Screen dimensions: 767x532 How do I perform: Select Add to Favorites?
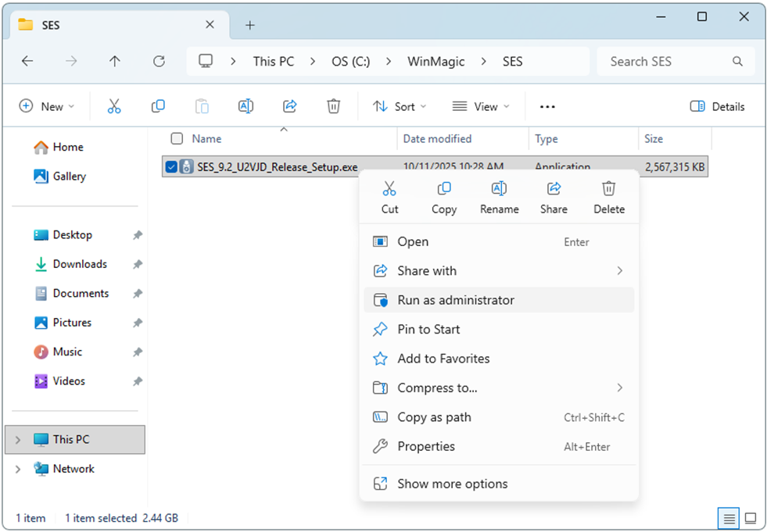(499, 359)
